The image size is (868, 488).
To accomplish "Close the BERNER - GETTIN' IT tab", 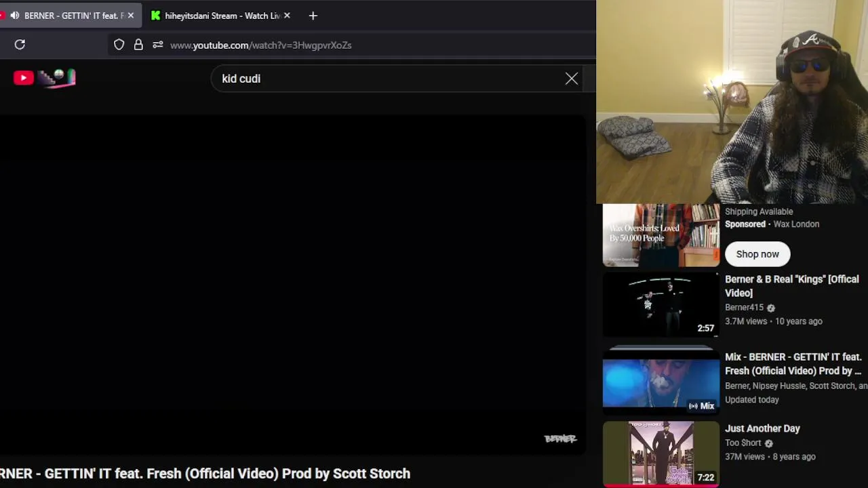I will point(131,16).
